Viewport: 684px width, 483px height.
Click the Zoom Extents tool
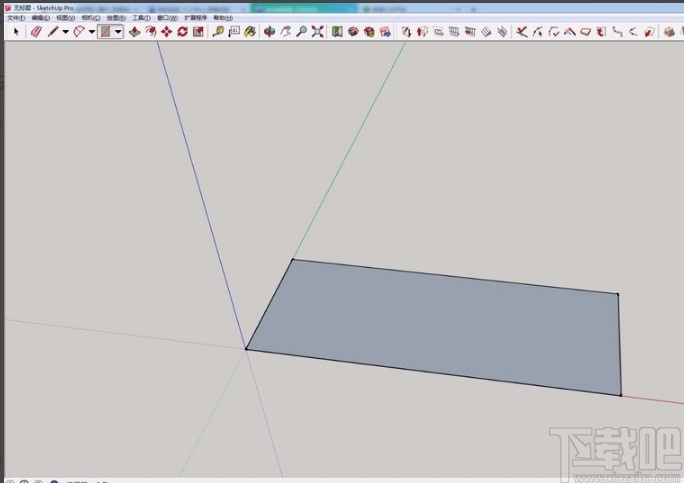point(318,31)
